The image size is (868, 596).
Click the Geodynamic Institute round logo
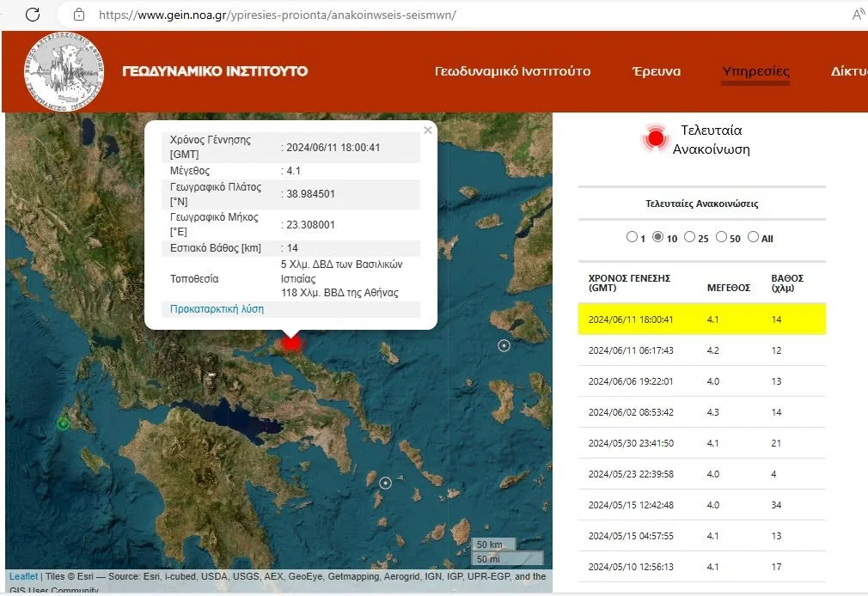[x=64, y=72]
